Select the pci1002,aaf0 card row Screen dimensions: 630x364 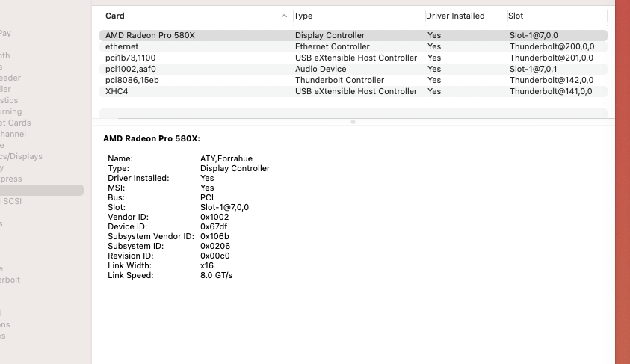pos(353,69)
